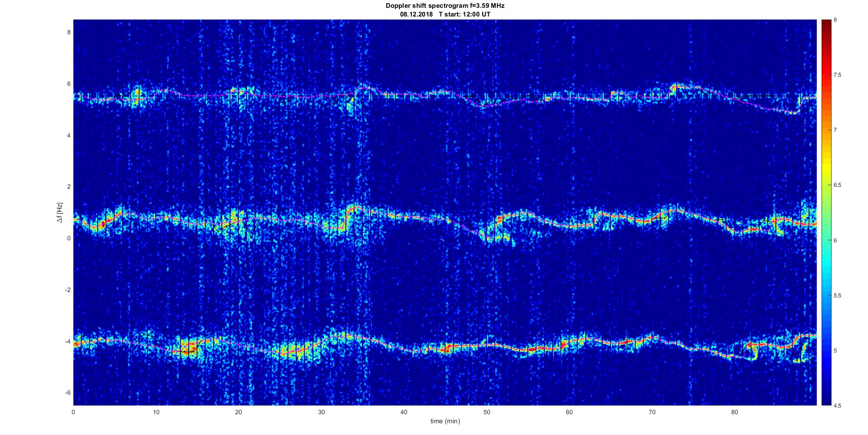Click the x-axis tick label '30'

[x=321, y=412]
